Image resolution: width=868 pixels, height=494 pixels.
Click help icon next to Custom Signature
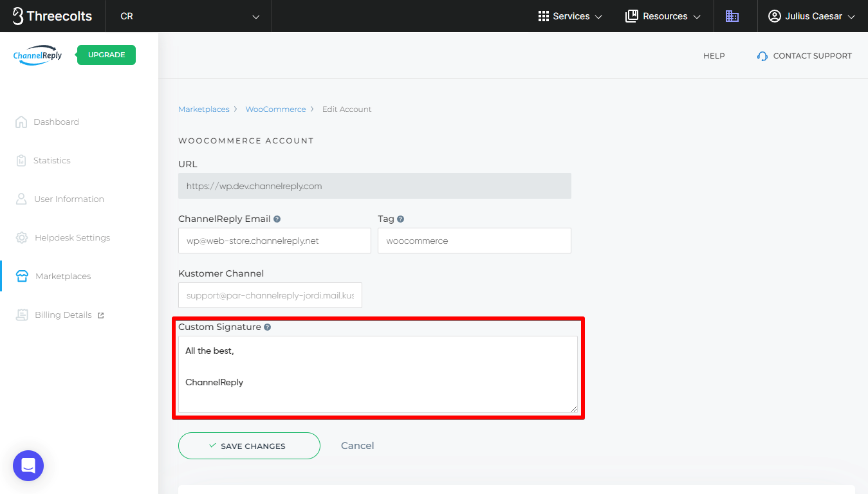click(x=267, y=327)
